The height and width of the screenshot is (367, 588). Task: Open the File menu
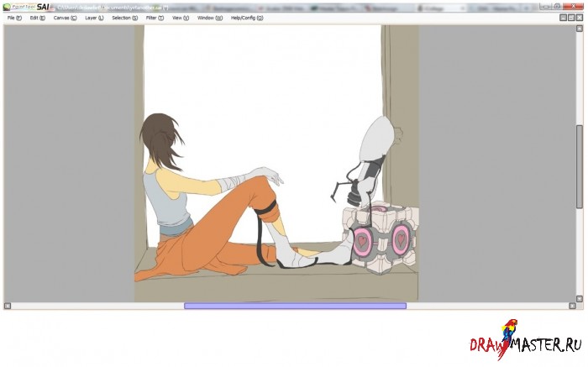coord(14,18)
